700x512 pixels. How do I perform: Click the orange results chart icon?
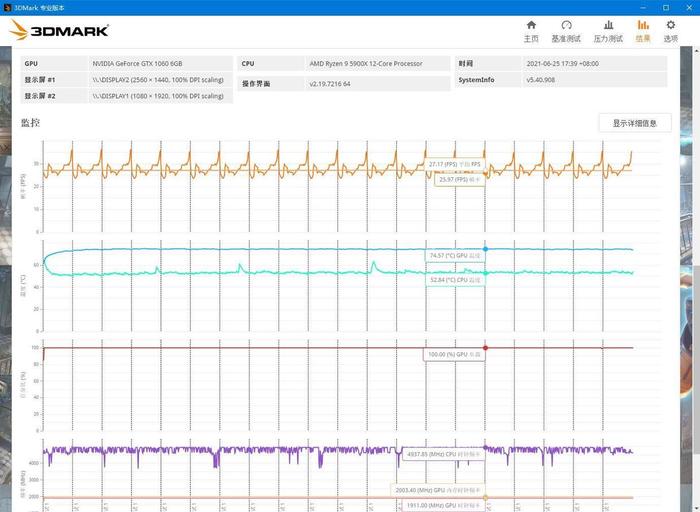pyautogui.click(x=643, y=25)
